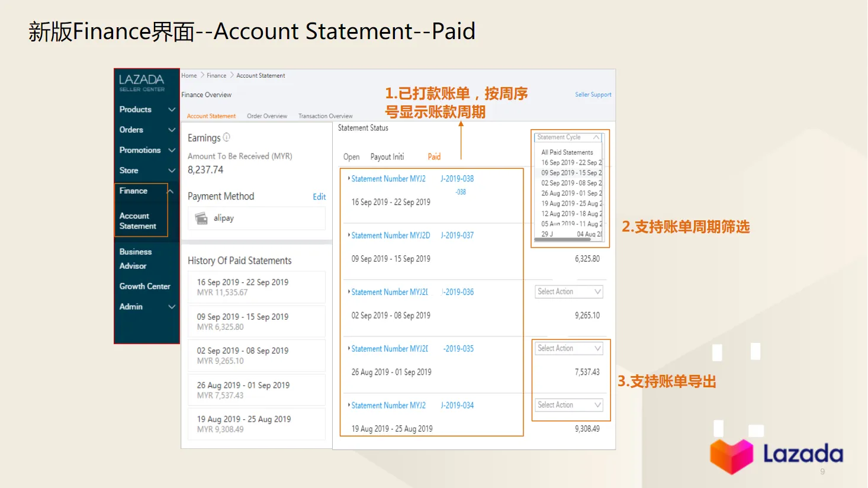This screenshot has height=488, width=868.
Task: Click Home in the breadcrumb
Action: coord(188,75)
